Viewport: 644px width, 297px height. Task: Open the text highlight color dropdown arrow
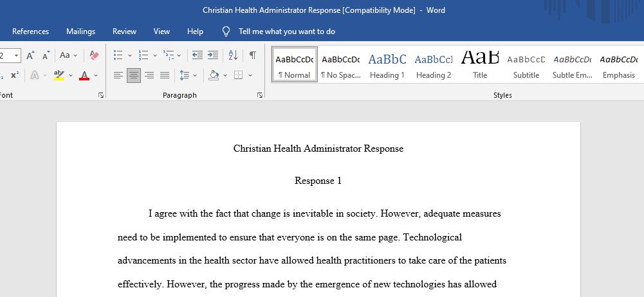(x=71, y=75)
